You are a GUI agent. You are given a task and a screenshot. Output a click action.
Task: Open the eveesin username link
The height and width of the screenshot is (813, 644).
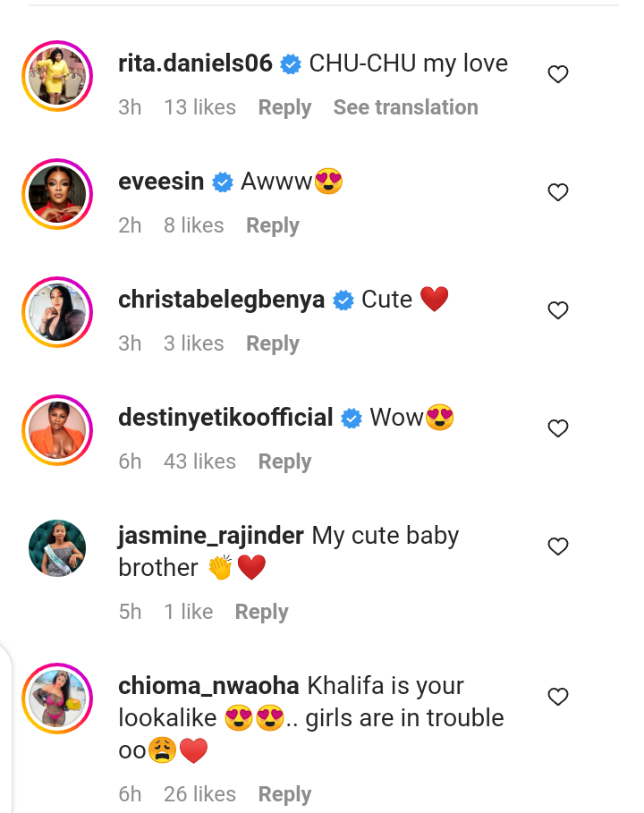[x=162, y=182]
